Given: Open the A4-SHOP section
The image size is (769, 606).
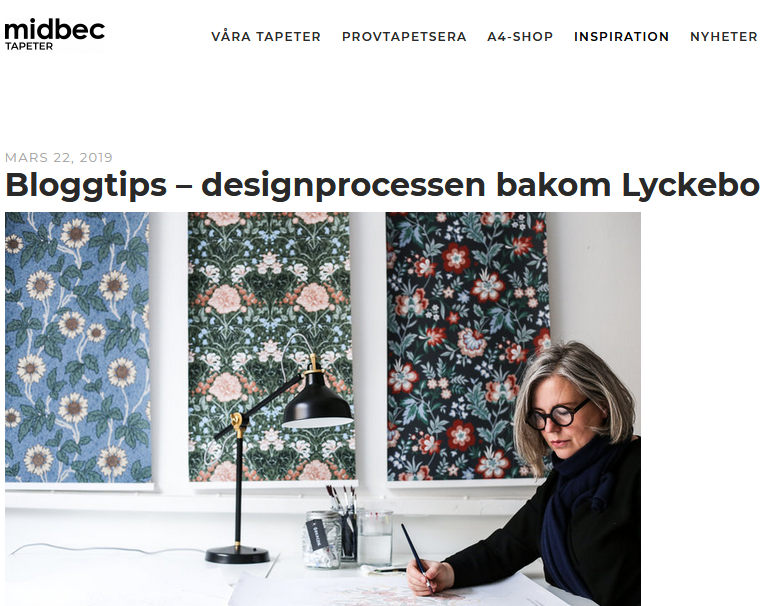Looking at the screenshot, I should 520,37.
